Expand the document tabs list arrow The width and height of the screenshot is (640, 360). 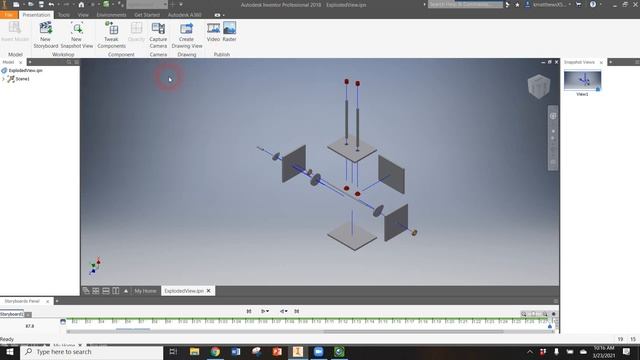(x=126, y=291)
